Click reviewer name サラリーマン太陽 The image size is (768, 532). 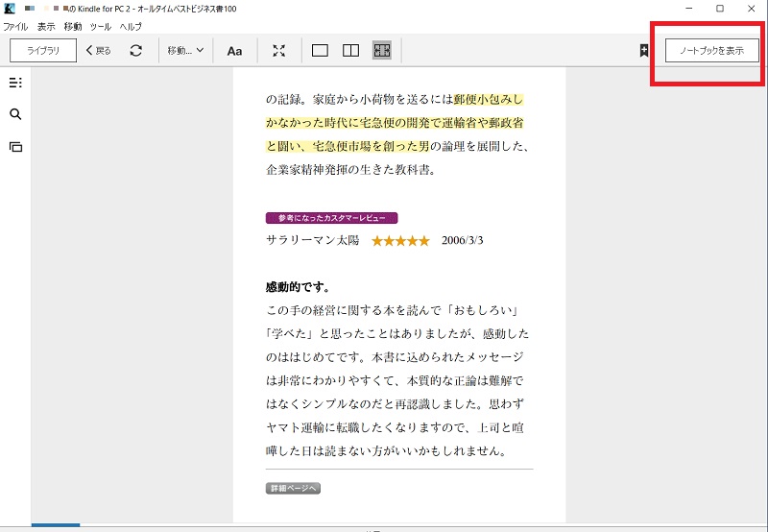pos(313,240)
